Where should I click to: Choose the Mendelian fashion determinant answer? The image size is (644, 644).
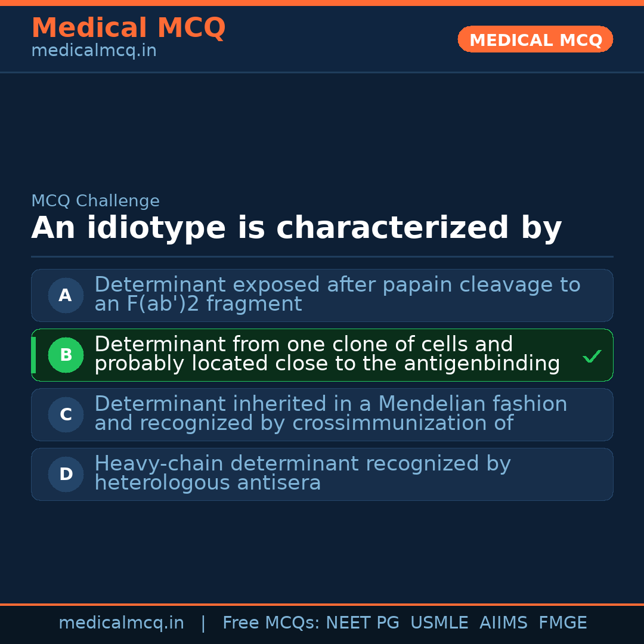[330, 414]
